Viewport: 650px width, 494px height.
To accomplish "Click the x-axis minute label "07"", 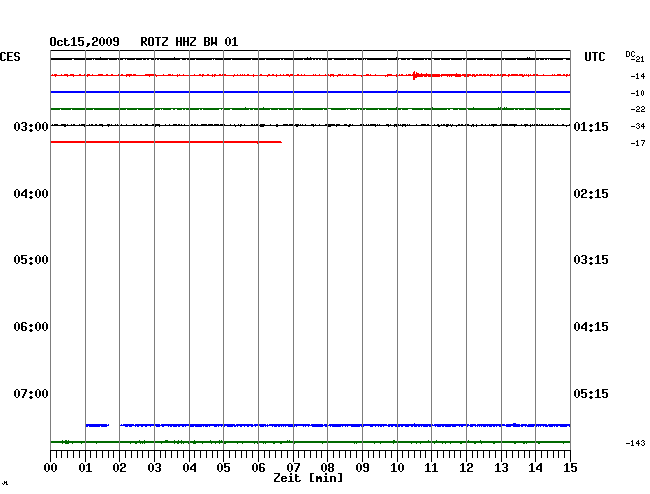I will [x=293, y=468].
